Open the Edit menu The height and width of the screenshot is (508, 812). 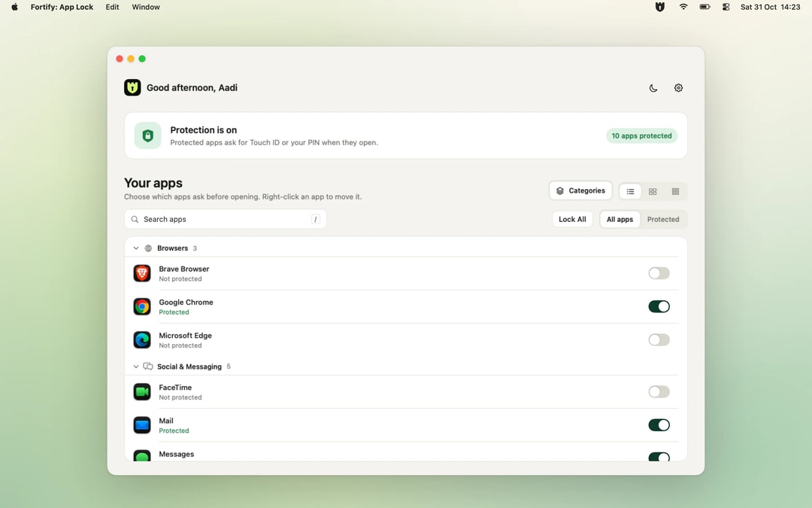112,7
